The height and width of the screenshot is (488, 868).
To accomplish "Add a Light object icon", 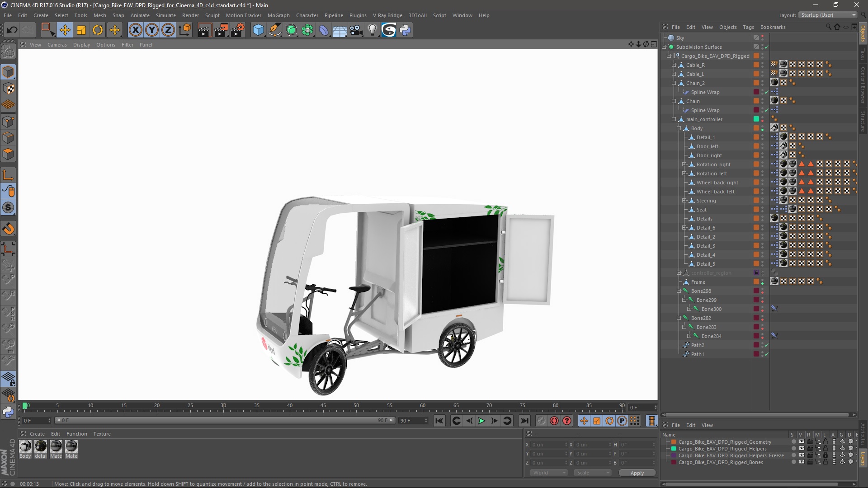I will click(x=372, y=30).
